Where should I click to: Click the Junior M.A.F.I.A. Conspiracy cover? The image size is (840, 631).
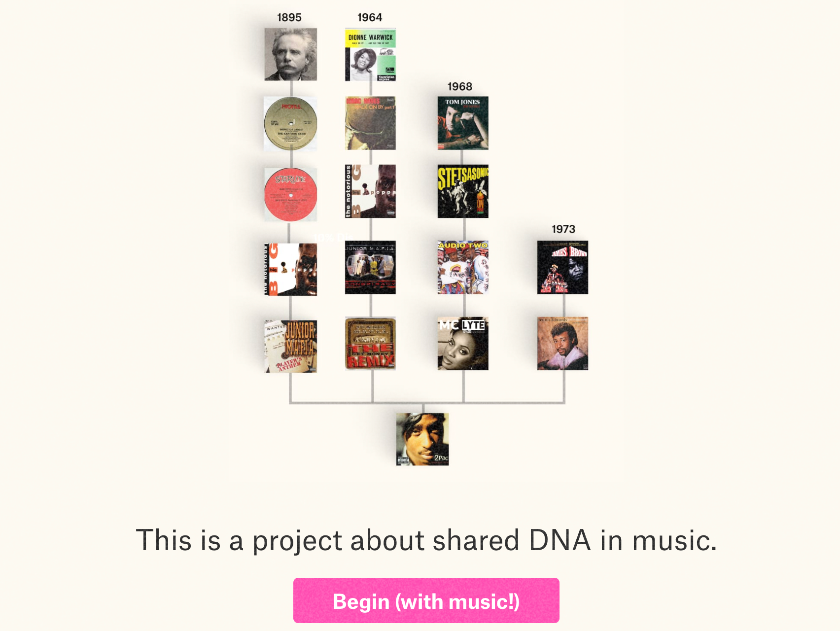tap(370, 267)
